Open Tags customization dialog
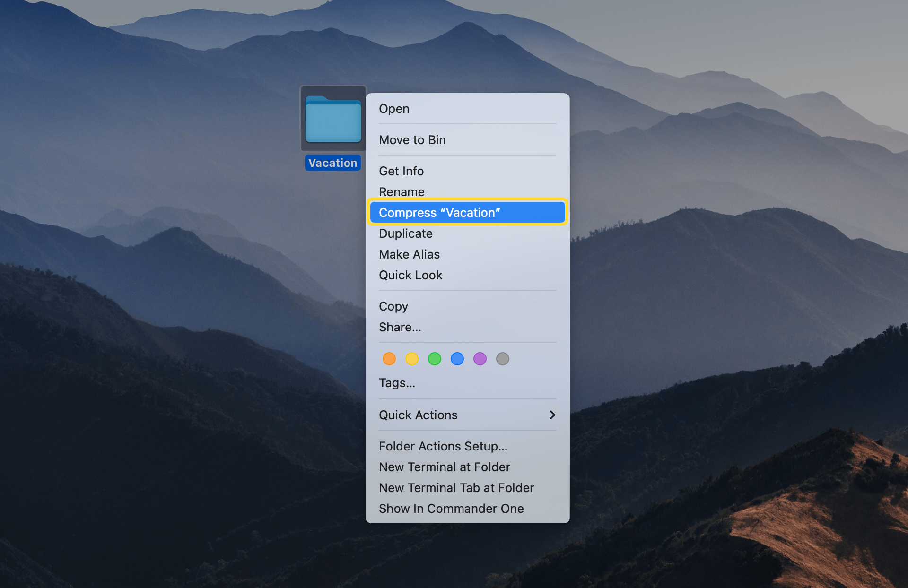908x588 pixels. click(398, 383)
